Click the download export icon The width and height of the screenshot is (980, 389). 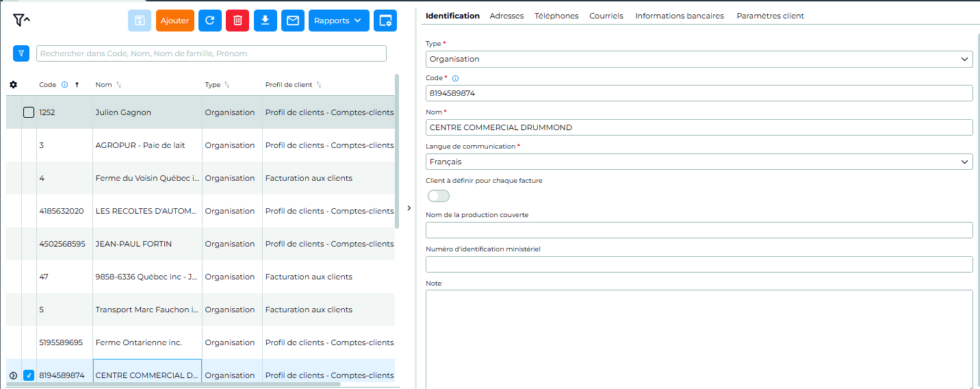265,21
